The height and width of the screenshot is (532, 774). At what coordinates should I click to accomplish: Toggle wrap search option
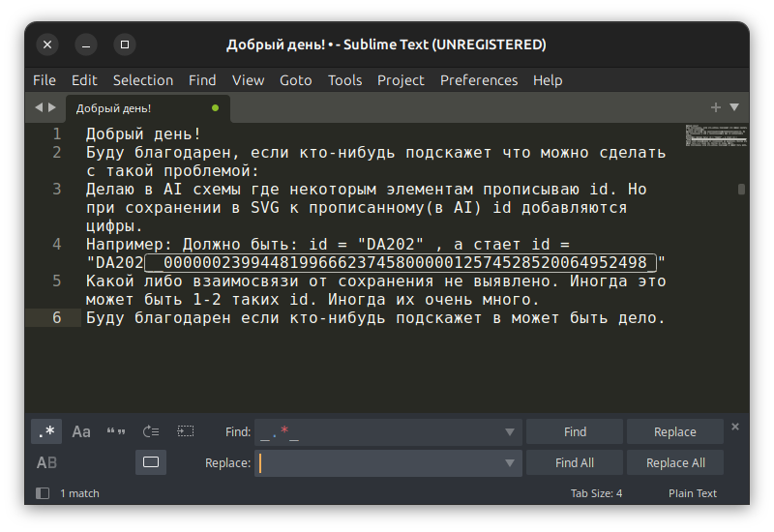(x=151, y=431)
